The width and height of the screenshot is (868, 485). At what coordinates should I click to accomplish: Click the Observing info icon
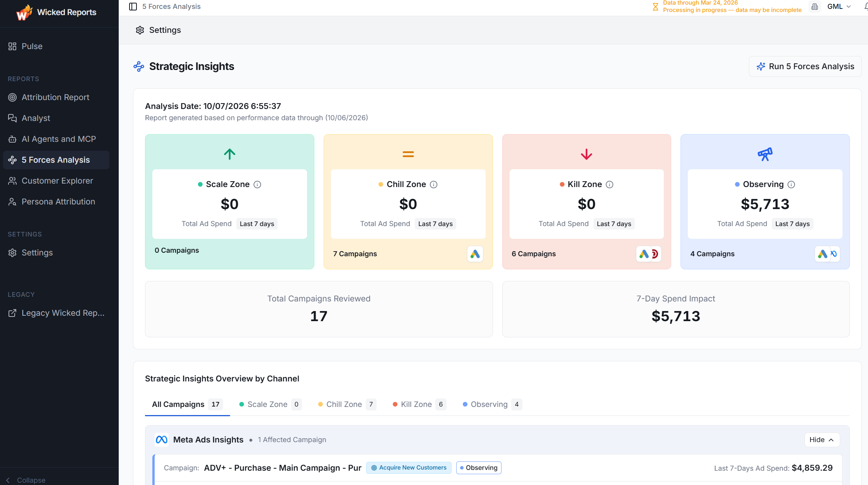click(x=791, y=185)
